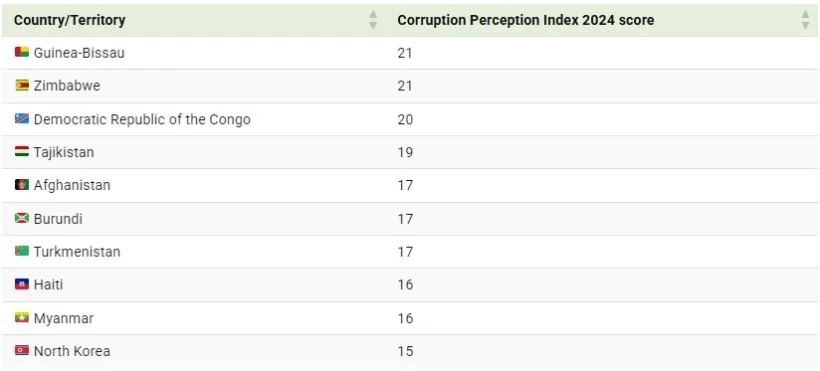Click the Burundi flag icon
Screen dimensions: 820x371
[22, 218]
